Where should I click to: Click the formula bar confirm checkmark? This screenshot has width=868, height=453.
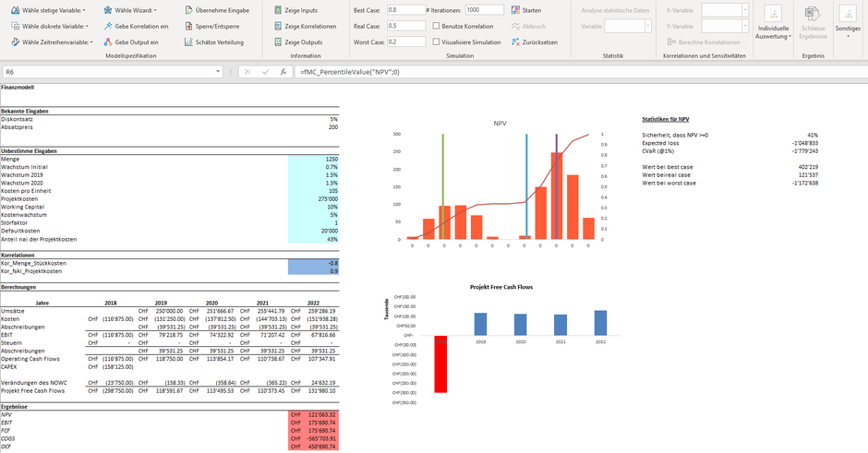click(265, 72)
